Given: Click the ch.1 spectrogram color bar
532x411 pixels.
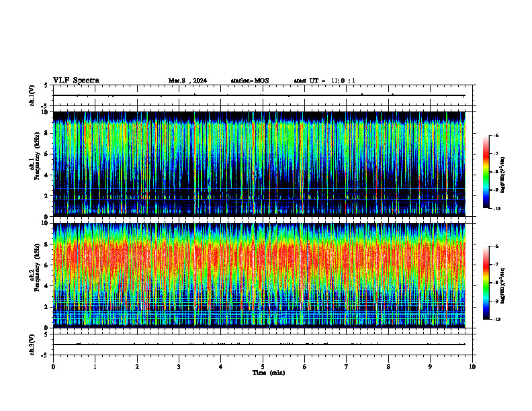Looking at the screenshot, I should pos(486,172).
